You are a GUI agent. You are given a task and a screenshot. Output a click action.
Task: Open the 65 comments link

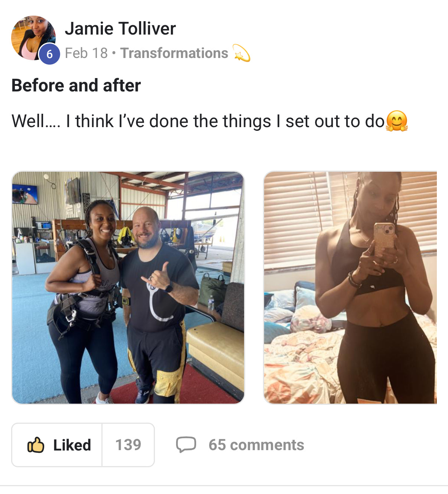click(x=256, y=445)
